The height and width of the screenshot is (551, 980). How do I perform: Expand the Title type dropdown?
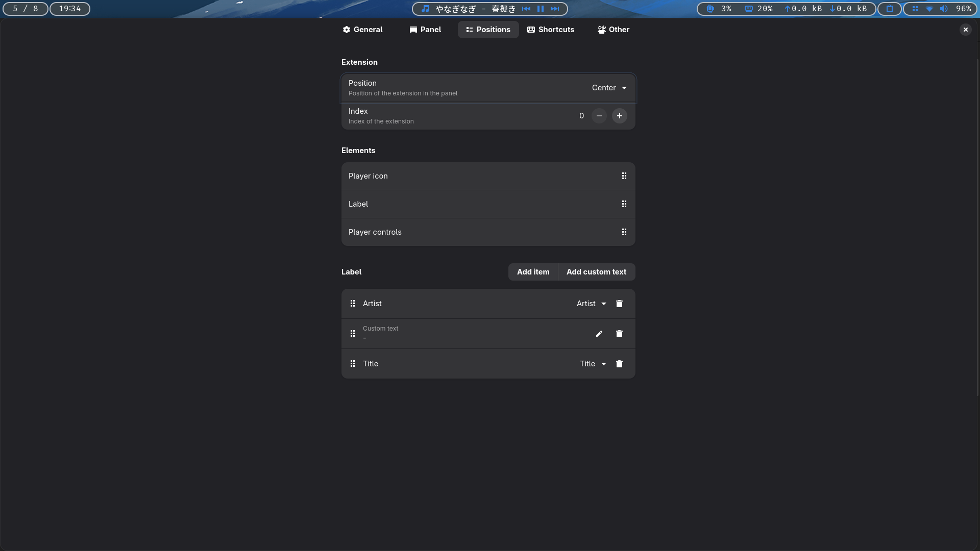[593, 364]
